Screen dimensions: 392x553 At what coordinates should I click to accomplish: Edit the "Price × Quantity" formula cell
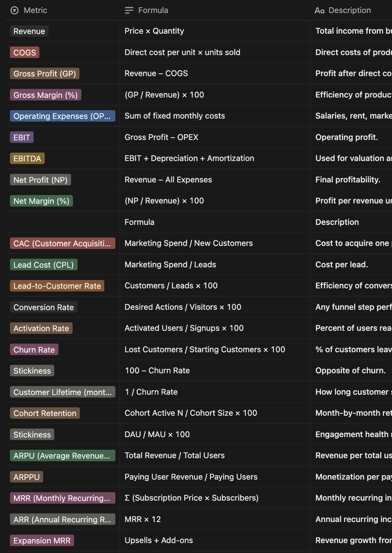point(154,31)
